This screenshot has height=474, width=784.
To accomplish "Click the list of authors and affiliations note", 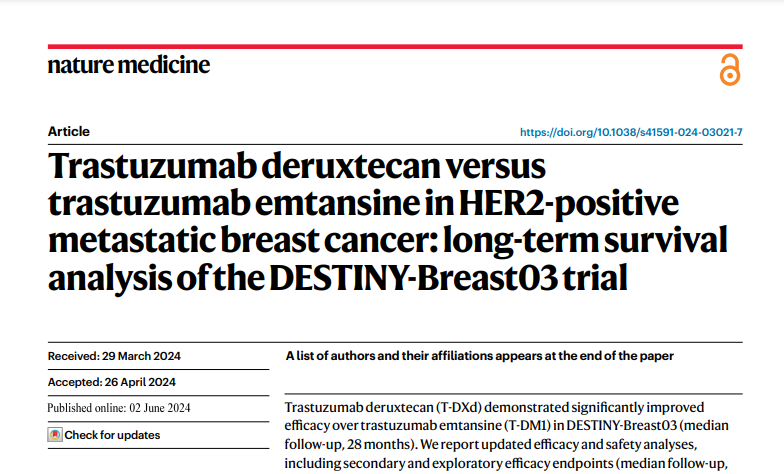I will [479, 355].
